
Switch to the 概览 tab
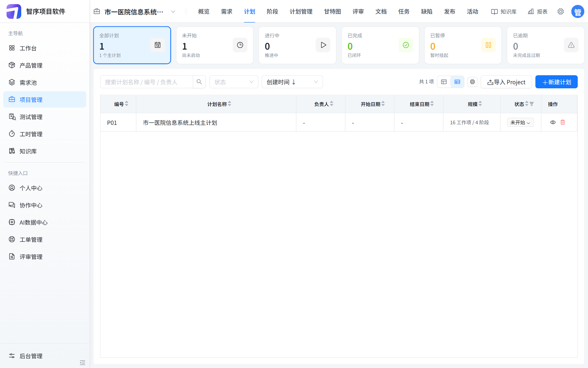[204, 11]
